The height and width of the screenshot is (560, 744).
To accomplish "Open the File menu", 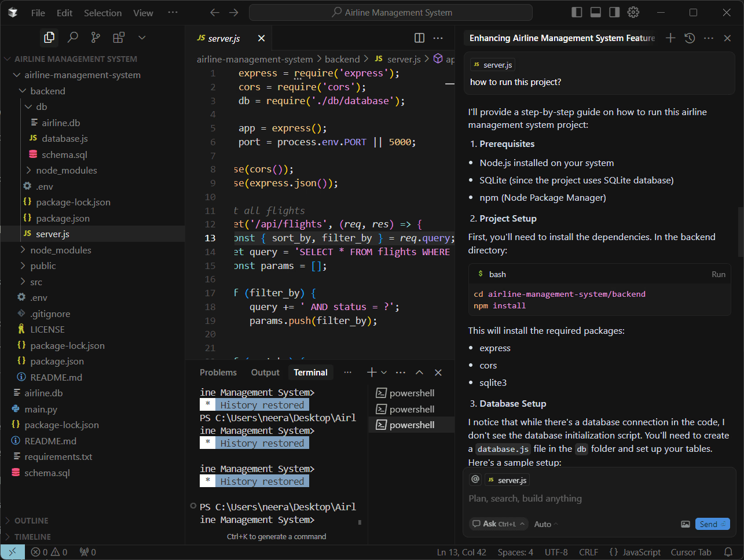I will point(38,12).
